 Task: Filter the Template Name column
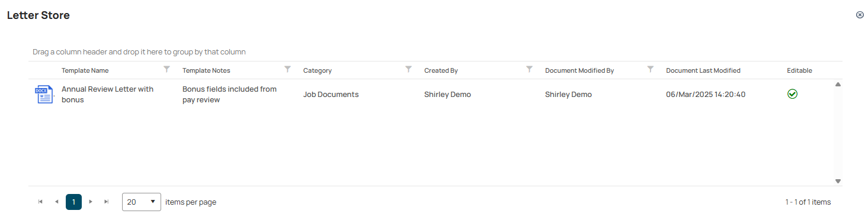click(x=166, y=69)
